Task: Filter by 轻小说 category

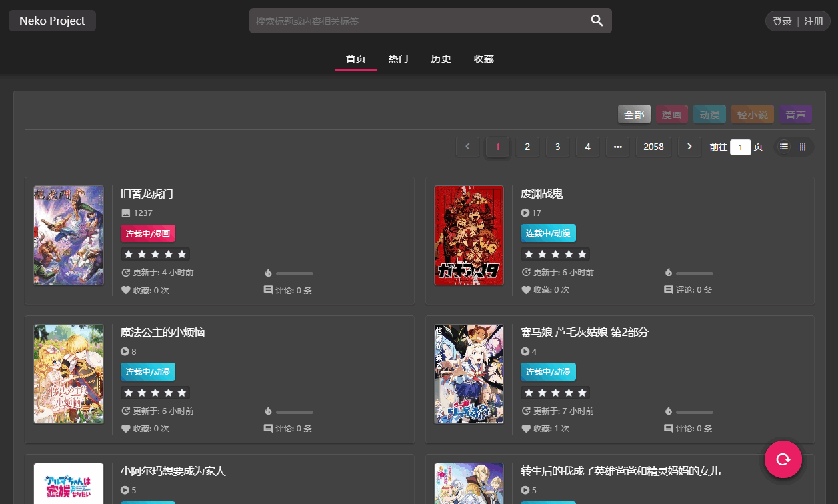Action: click(x=753, y=115)
